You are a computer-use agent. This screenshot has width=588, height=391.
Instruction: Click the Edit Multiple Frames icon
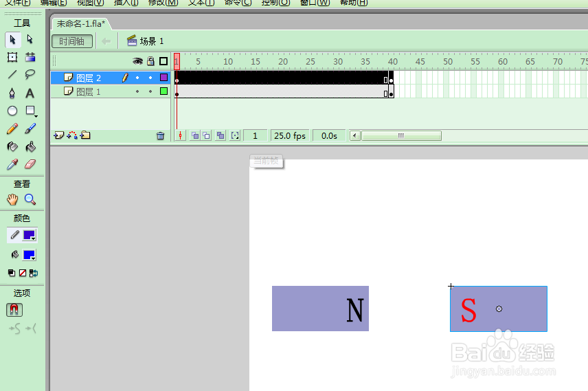[x=220, y=135]
